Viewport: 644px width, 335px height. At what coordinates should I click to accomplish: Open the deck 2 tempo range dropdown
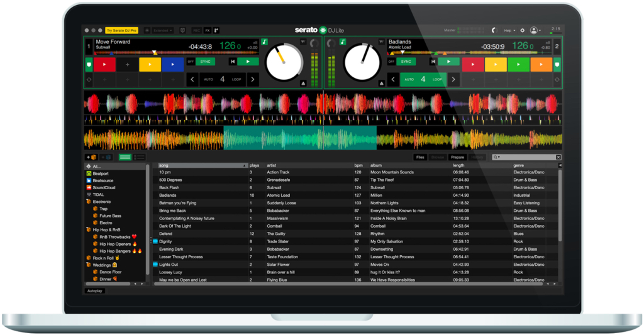[548, 42]
